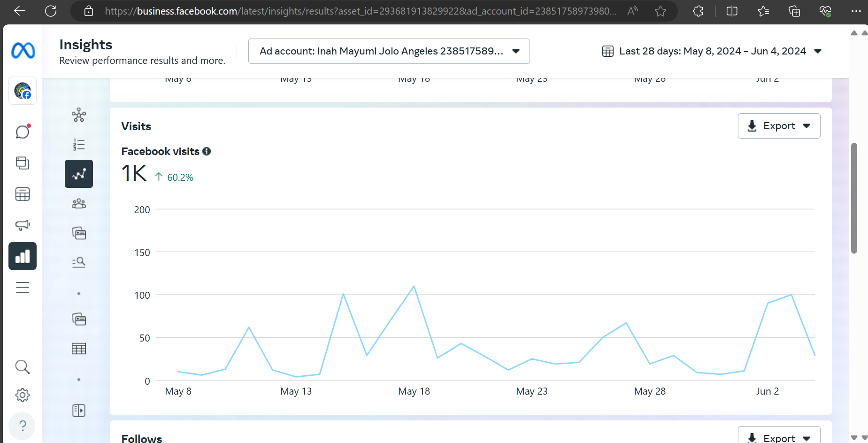This screenshot has width=868, height=443.
Task: Open the Visits Export dropdown
Action: 779,126
